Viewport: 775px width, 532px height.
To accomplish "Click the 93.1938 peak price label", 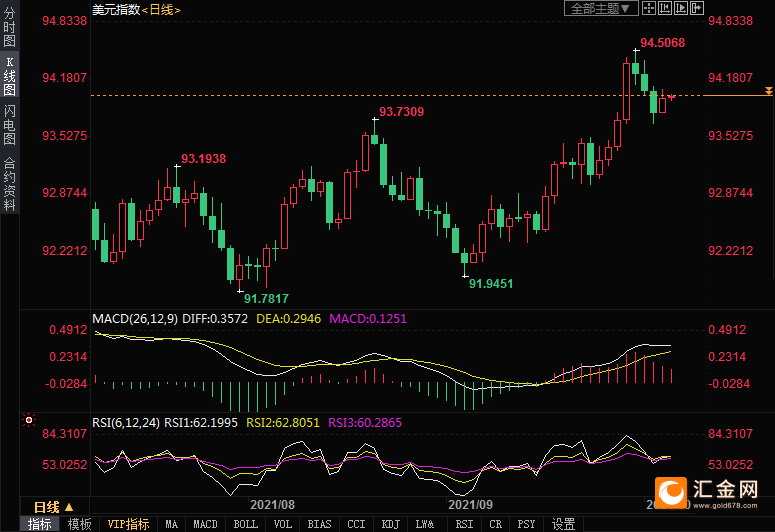I will point(204,159).
